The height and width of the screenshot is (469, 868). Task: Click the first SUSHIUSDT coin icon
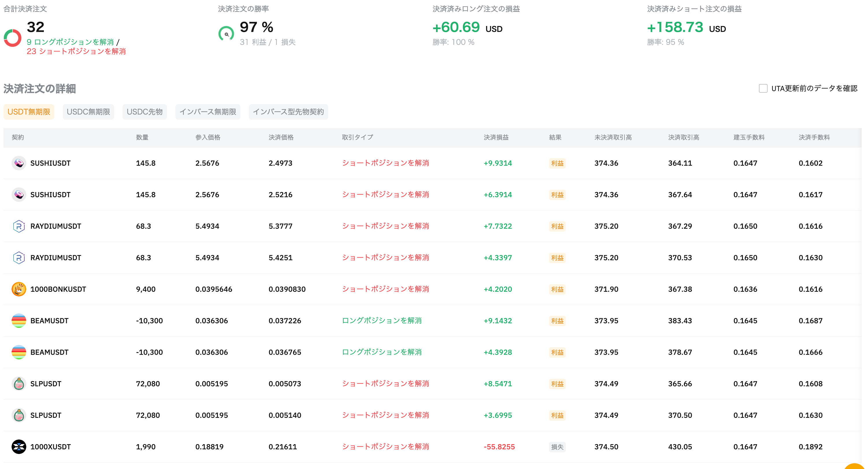click(x=19, y=163)
